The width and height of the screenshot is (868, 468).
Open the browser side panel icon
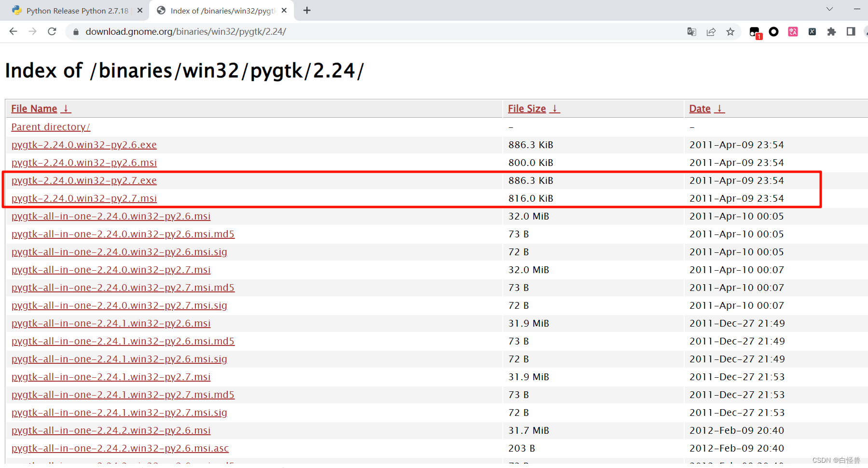click(x=850, y=31)
